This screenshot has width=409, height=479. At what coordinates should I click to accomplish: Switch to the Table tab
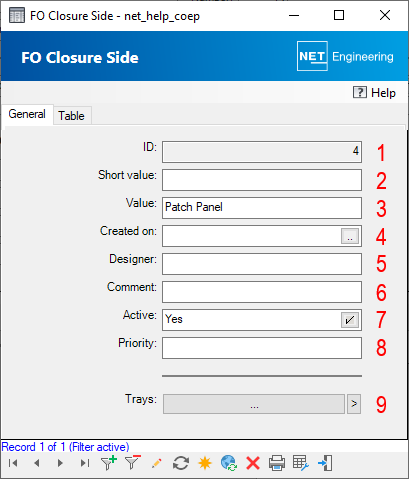71,116
